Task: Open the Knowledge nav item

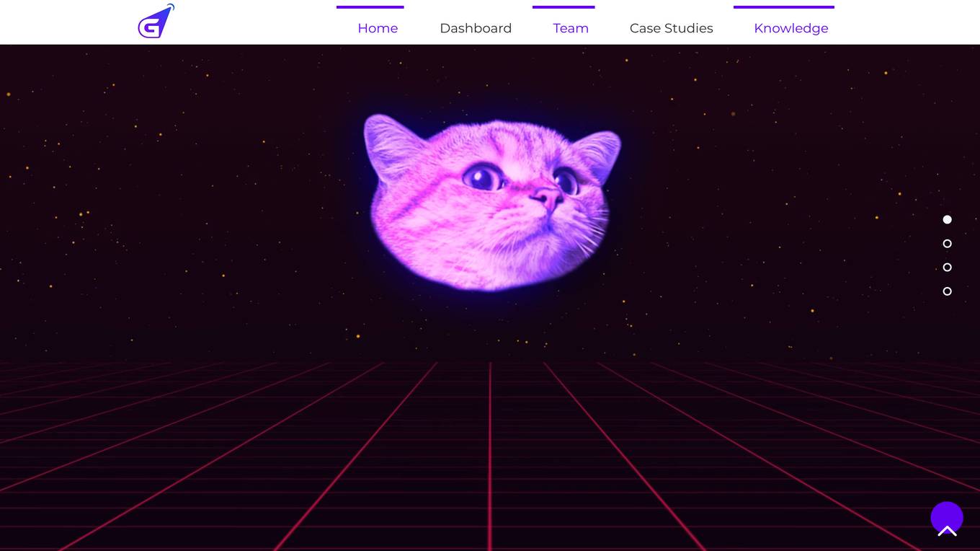Action: (791, 28)
